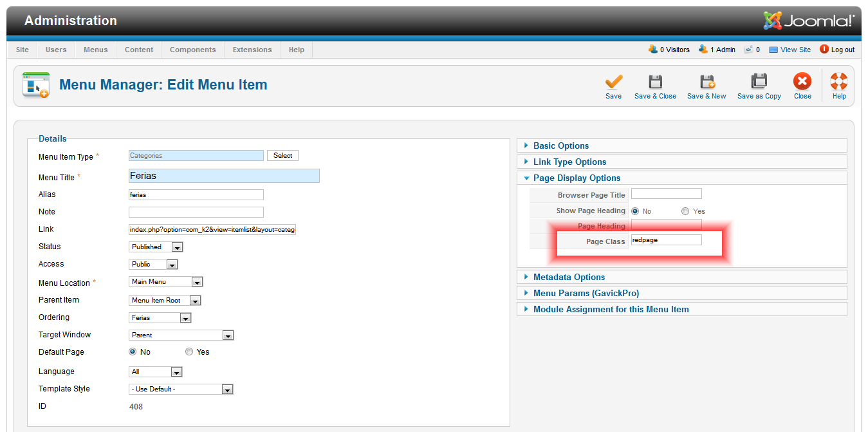Click the Link field with index.php URL
868x432 pixels.
click(212, 229)
